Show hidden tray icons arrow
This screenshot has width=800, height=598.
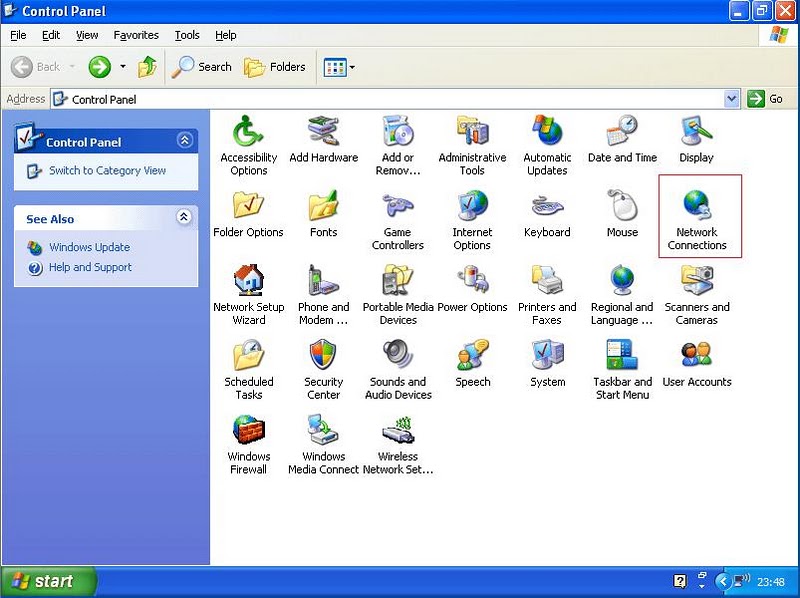click(722, 581)
